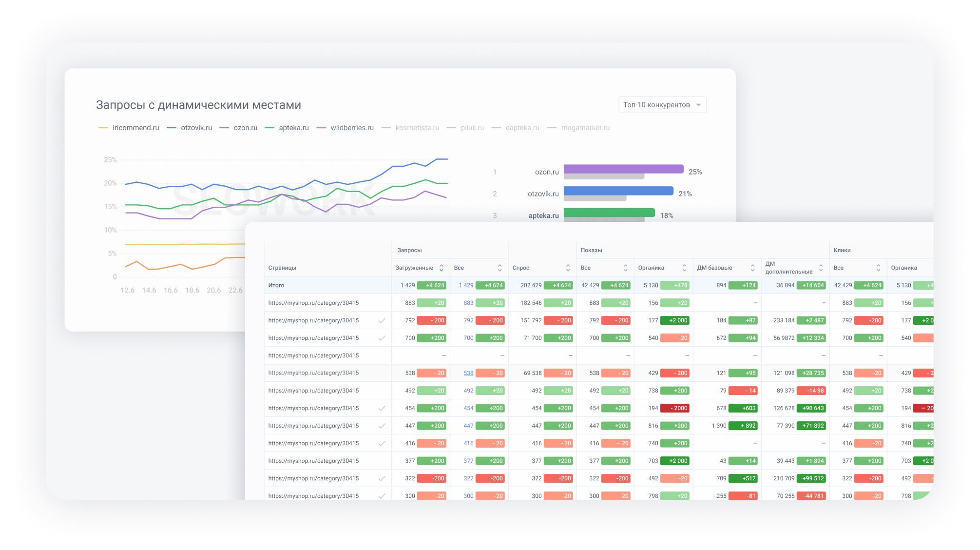Screen dimensions: 980x550
Task: Open Топ-10 конкурентов dropdown
Action: 662,105
